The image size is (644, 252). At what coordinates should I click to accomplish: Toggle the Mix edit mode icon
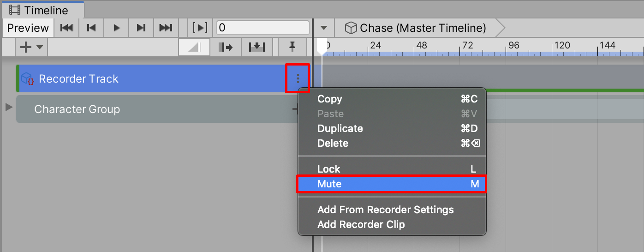coord(194,47)
